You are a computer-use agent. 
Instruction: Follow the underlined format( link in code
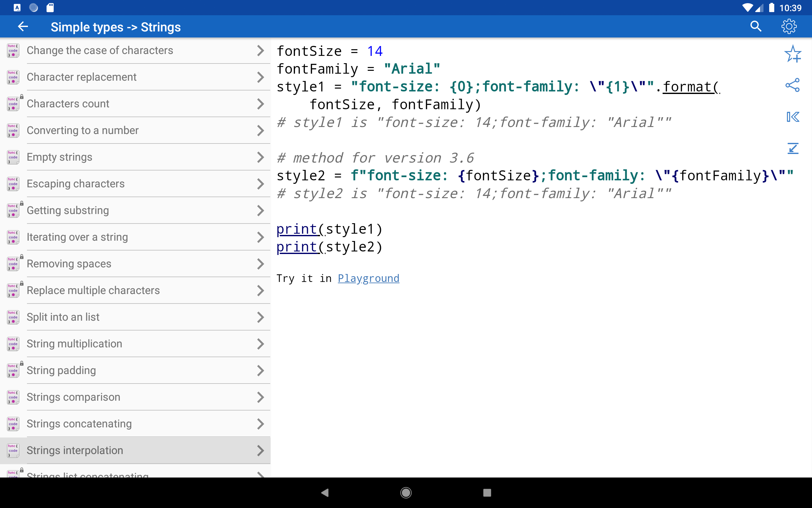click(691, 87)
